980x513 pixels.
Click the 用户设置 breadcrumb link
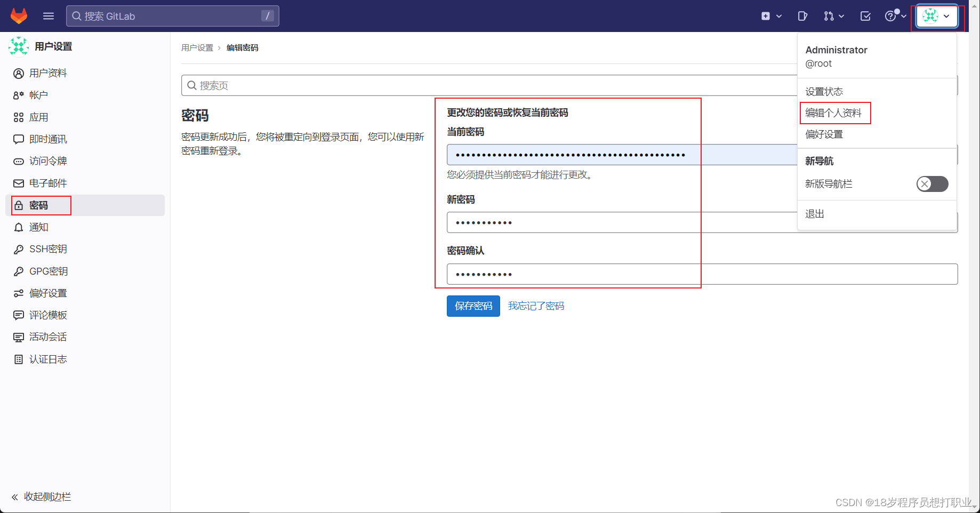click(197, 47)
